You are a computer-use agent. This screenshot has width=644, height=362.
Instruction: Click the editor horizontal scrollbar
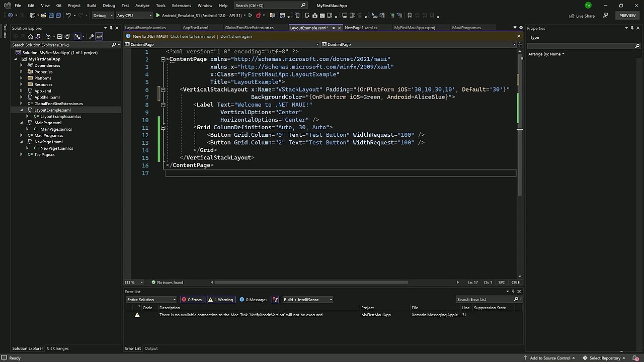click(311, 283)
